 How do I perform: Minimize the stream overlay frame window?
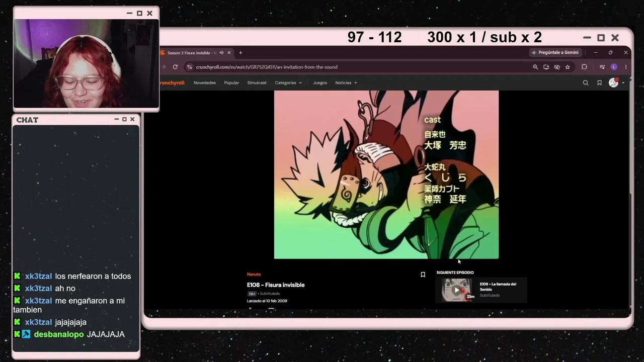[x=587, y=38]
